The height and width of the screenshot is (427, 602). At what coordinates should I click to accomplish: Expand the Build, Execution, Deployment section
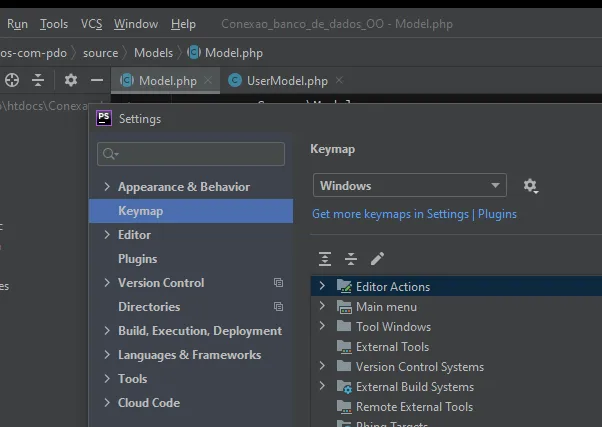[x=108, y=331]
